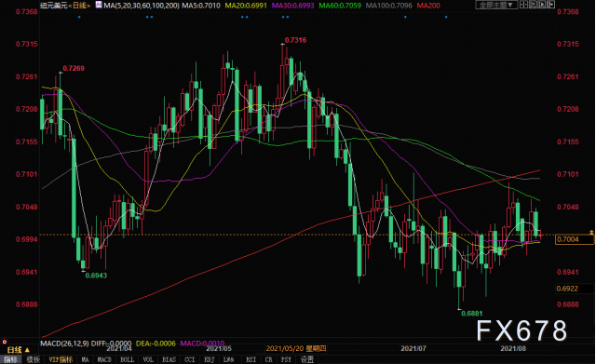Switch indicator to LW&
The width and height of the screenshot is (596, 364).
point(228,359)
